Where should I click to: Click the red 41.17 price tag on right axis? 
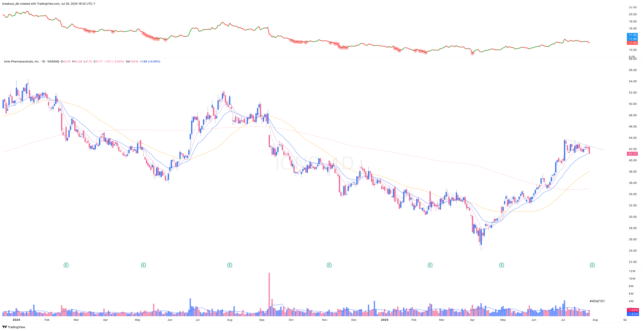632,154
